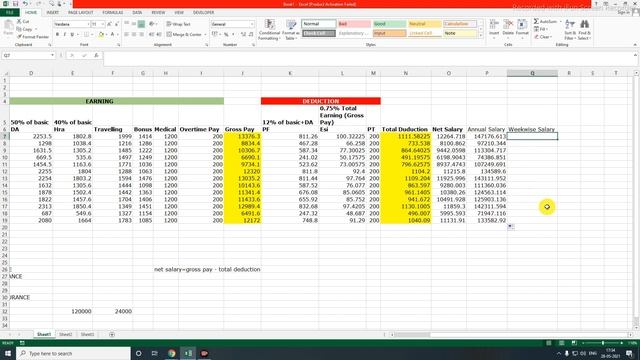640x360 pixels.
Task: Open the Clear eraser menu
Action: click(542, 37)
